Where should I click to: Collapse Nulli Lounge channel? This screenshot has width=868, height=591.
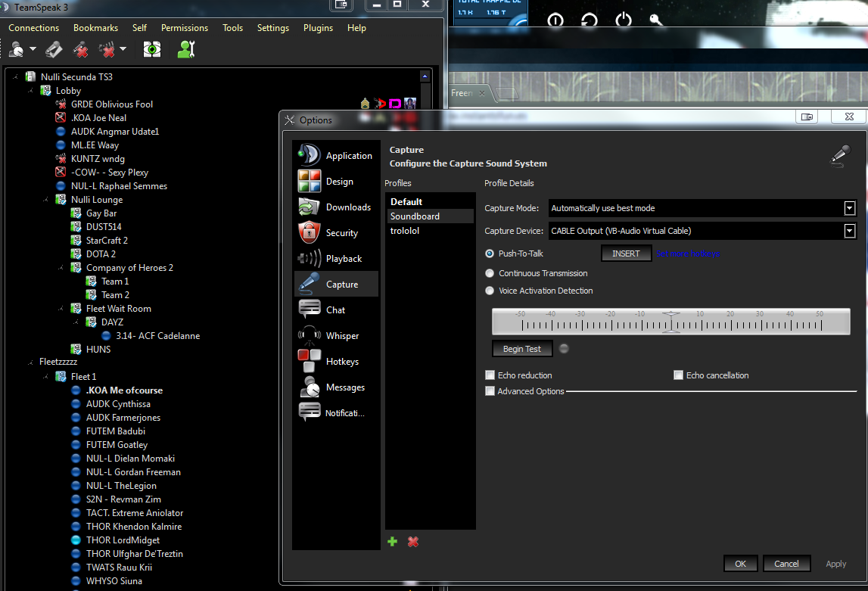(46, 200)
